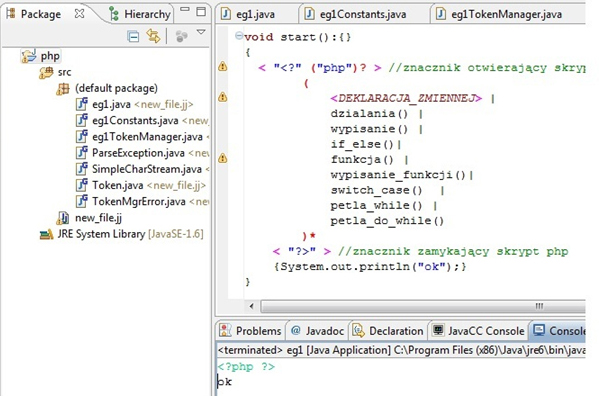Click warning marker beside "<?" line
The height and width of the screenshot is (396, 599).
(x=223, y=66)
